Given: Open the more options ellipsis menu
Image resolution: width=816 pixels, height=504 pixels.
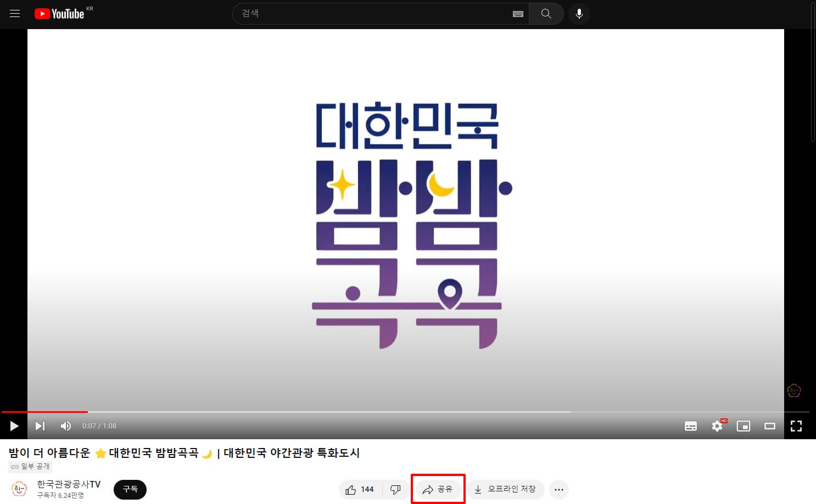Looking at the screenshot, I should (x=558, y=489).
